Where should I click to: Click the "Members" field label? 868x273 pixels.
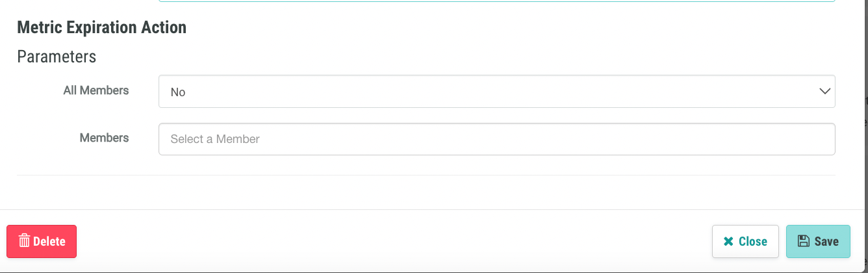[104, 138]
